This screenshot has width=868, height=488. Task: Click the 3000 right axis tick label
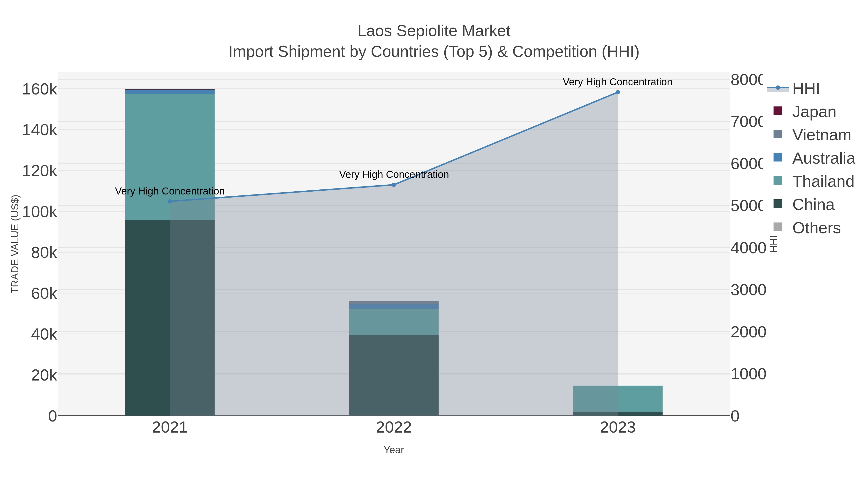click(x=748, y=290)
